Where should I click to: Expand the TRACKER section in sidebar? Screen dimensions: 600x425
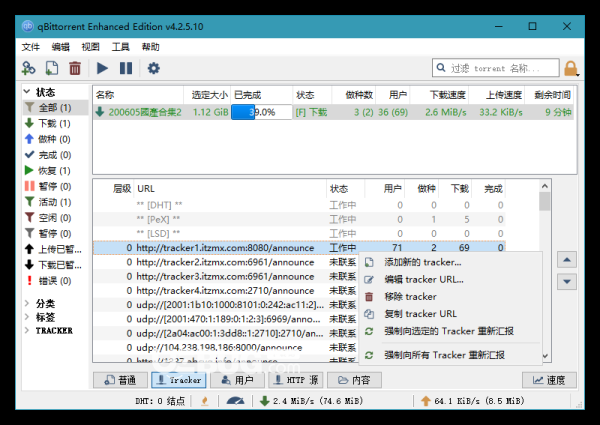pos(27,330)
